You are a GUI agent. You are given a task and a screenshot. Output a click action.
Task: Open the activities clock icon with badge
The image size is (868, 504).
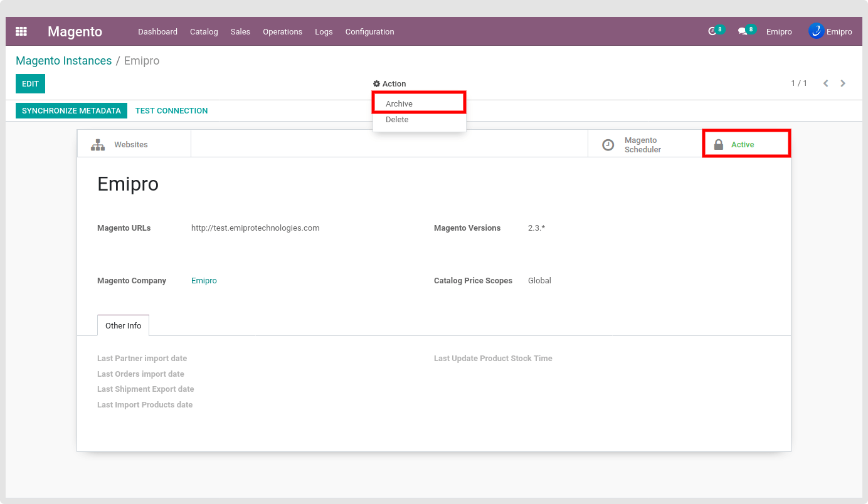point(716,31)
